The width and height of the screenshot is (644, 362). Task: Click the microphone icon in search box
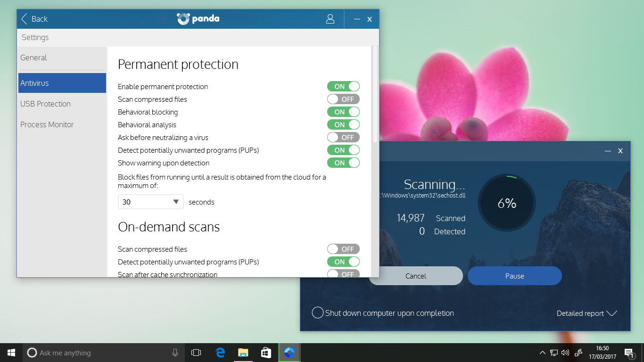tap(175, 353)
